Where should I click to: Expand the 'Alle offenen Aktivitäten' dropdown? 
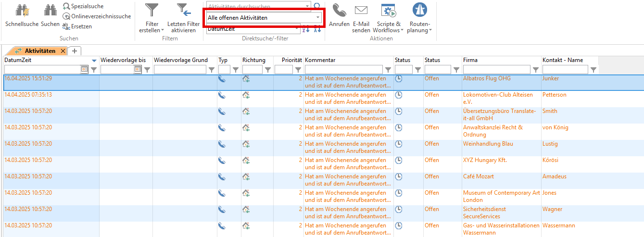[318, 18]
